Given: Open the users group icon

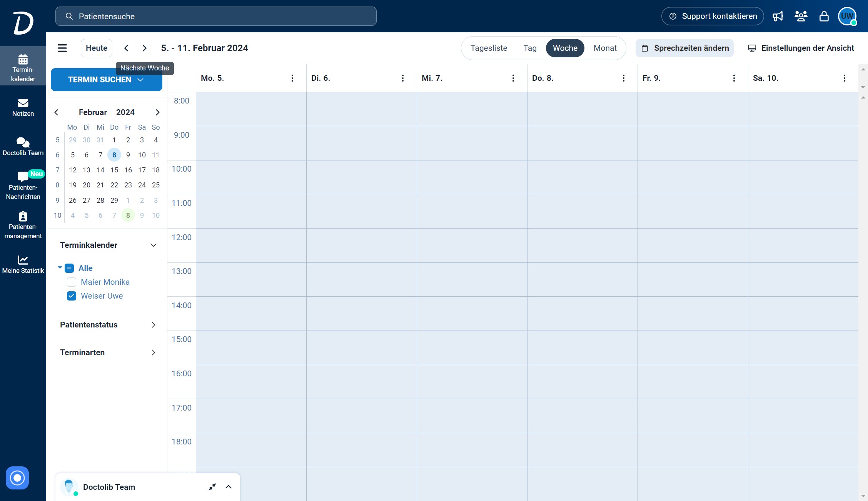Looking at the screenshot, I should pos(801,16).
